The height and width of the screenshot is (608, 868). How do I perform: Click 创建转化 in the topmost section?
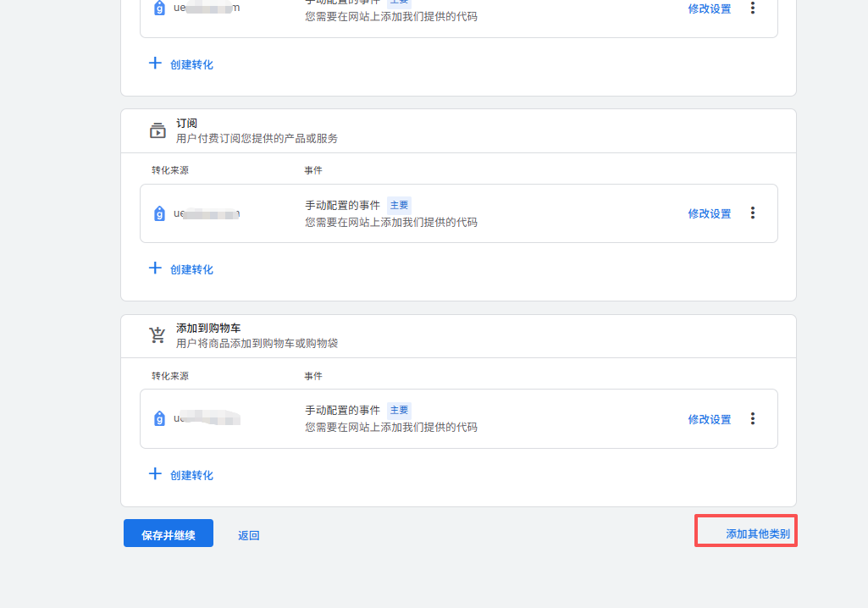181,64
